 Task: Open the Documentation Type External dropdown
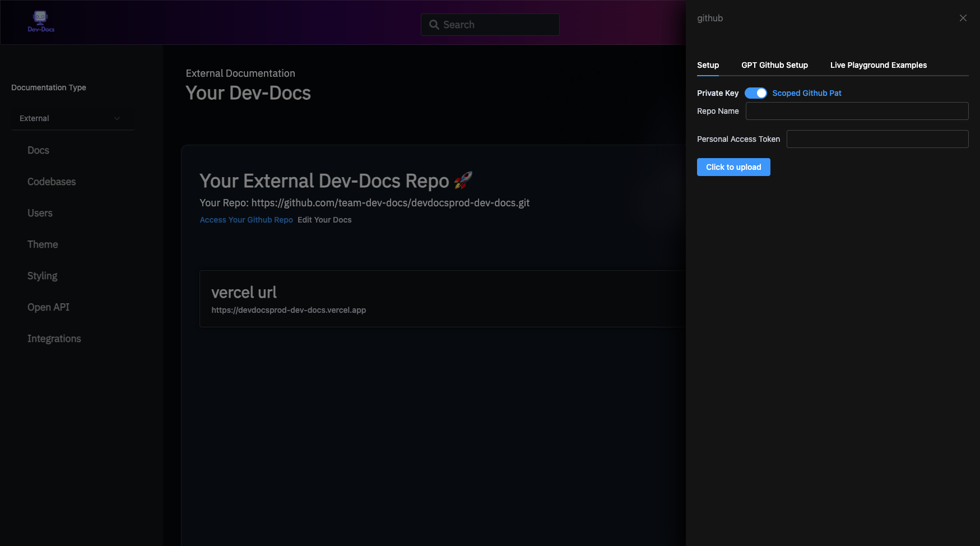tap(72, 118)
